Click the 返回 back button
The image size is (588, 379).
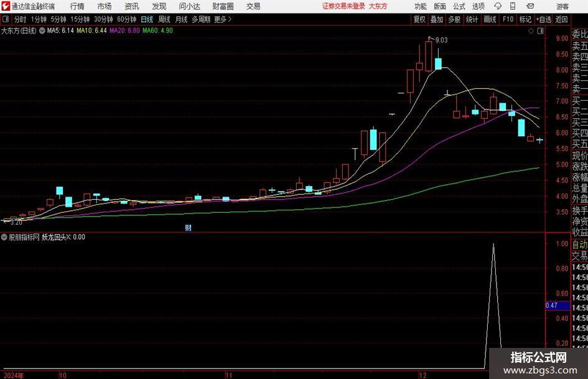click(561, 19)
